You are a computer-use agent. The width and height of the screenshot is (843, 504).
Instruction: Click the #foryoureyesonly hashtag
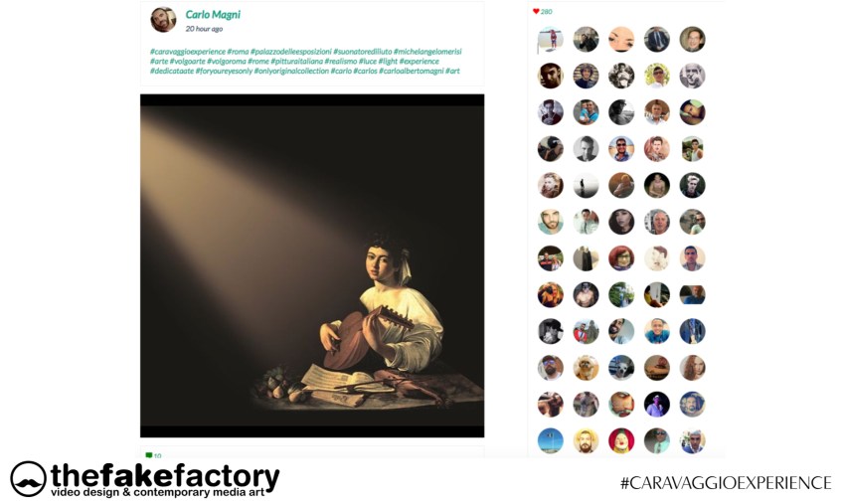[224, 71]
